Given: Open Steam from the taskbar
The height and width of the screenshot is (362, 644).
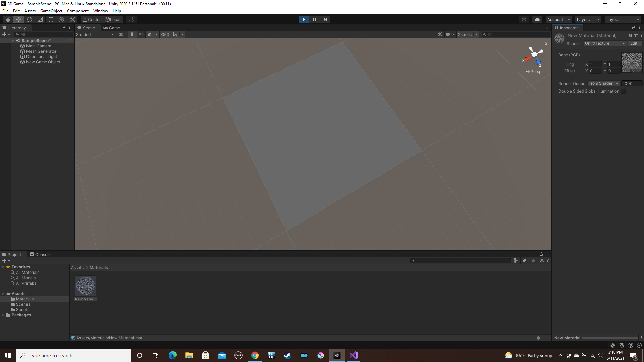Looking at the screenshot, I should point(287,355).
